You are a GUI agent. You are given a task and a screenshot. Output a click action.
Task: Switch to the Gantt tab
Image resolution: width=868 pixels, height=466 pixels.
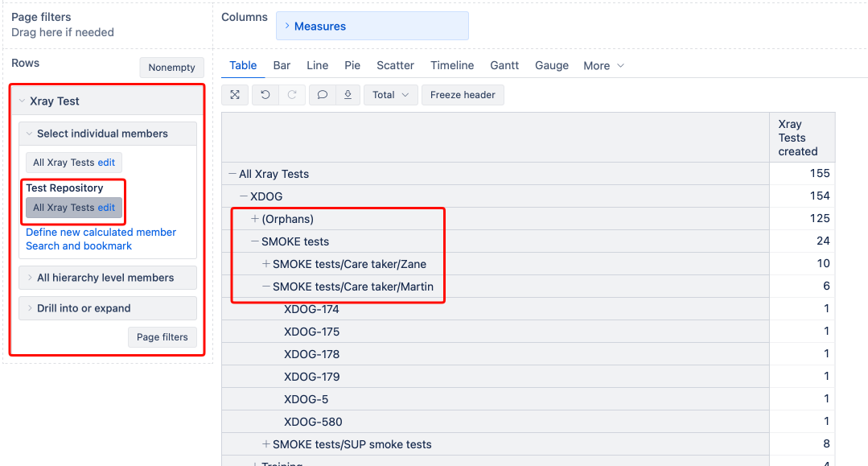click(x=504, y=66)
